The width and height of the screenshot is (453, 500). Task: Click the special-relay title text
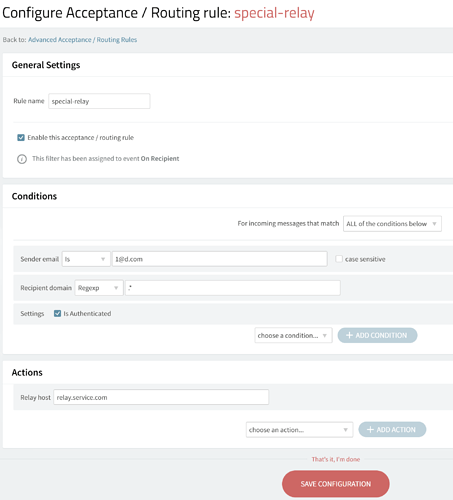pyautogui.click(x=274, y=13)
